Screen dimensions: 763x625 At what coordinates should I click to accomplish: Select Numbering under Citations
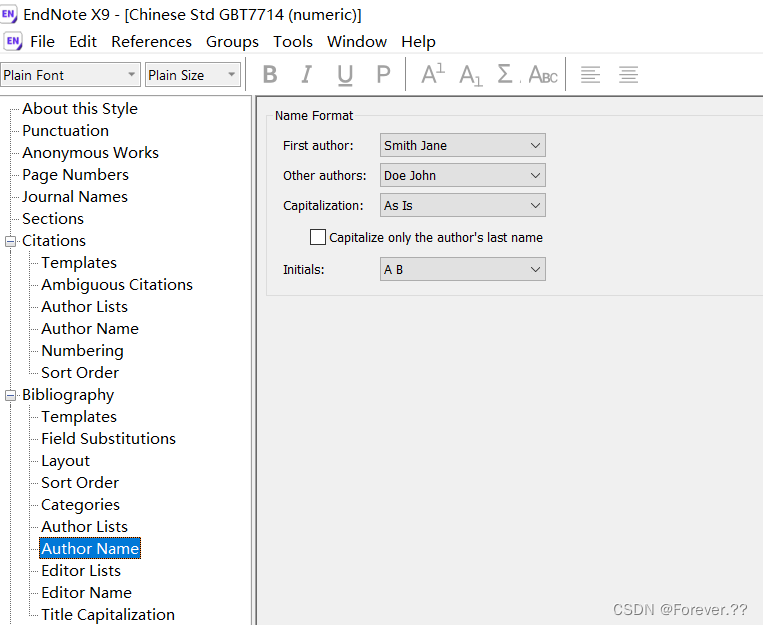point(82,350)
